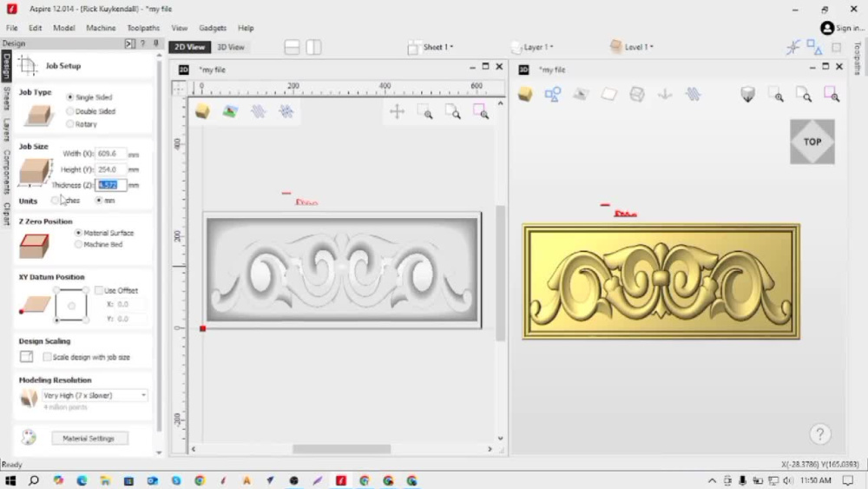Enable the Use Offset checkbox
The image size is (868, 489).
coord(99,290)
